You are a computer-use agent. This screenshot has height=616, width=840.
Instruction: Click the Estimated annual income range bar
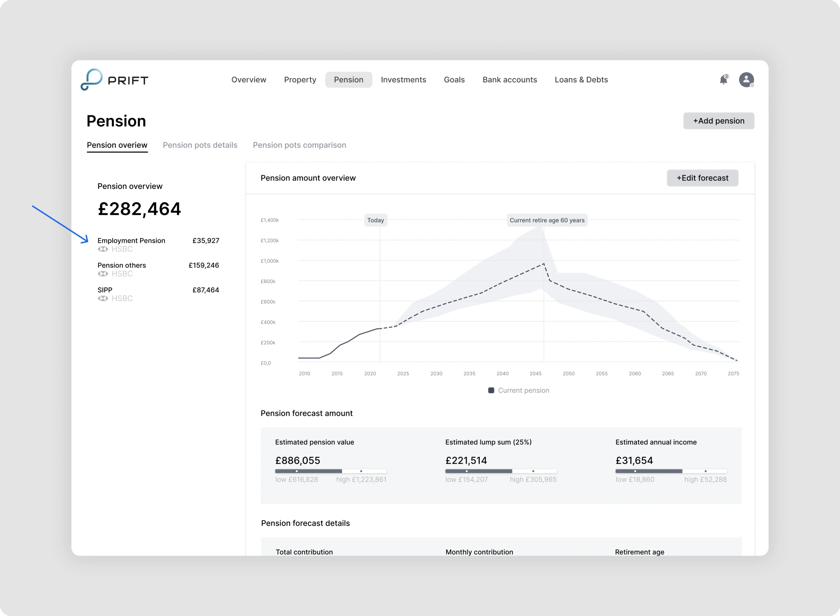pyautogui.click(x=671, y=471)
